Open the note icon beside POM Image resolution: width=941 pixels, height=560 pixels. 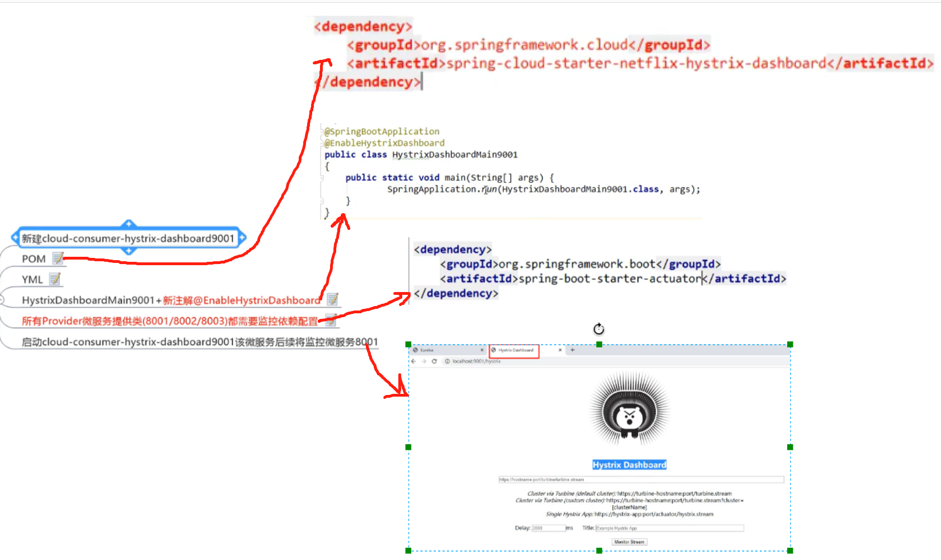58,258
